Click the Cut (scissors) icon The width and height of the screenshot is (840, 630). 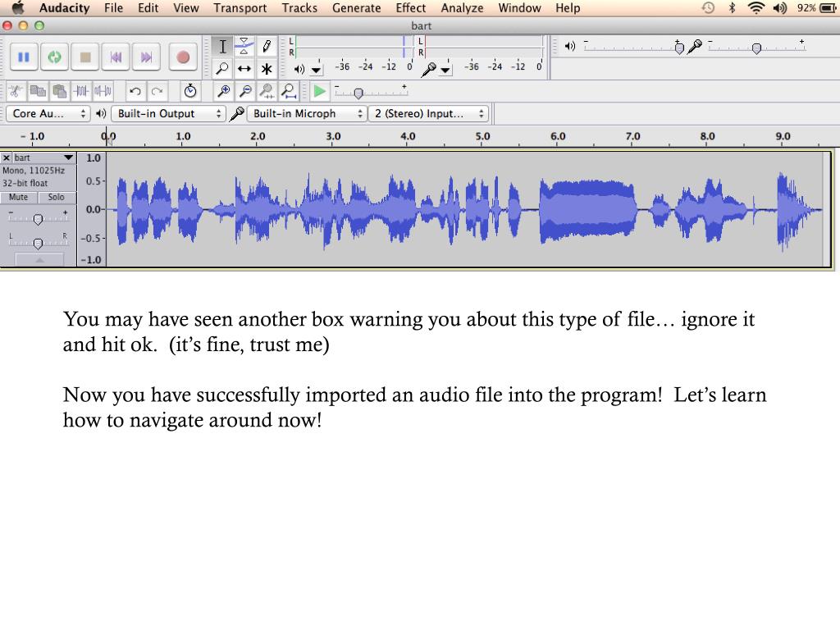16,91
